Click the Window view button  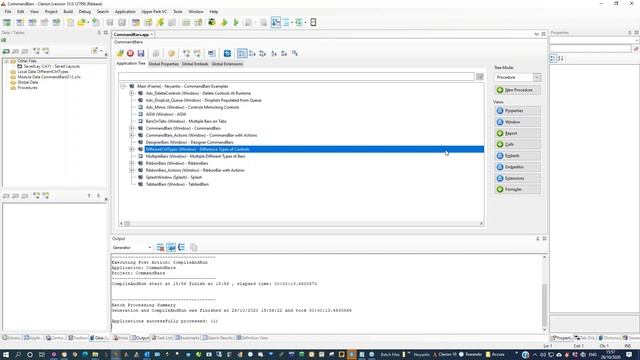(x=518, y=122)
